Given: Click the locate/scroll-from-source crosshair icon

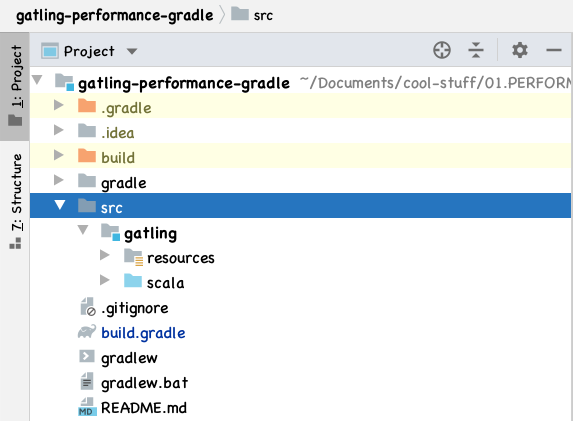Looking at the screenshot, I should (x=442, y=50).
